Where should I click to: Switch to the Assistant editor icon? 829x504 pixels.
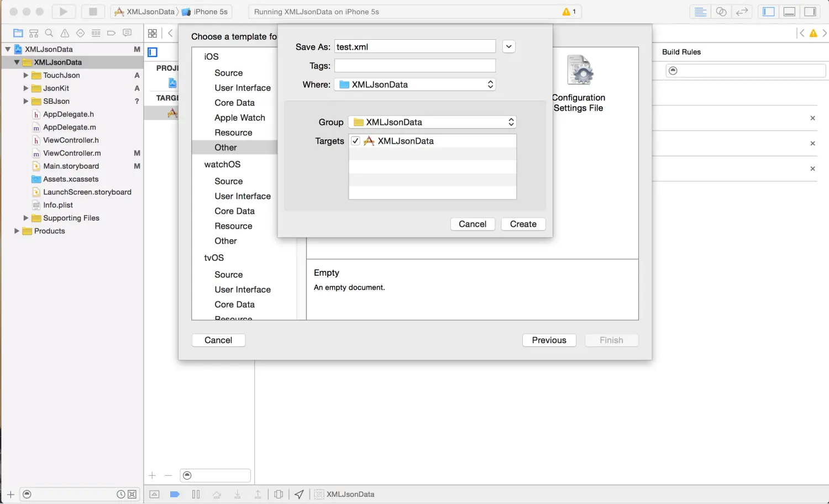(721, 12)
